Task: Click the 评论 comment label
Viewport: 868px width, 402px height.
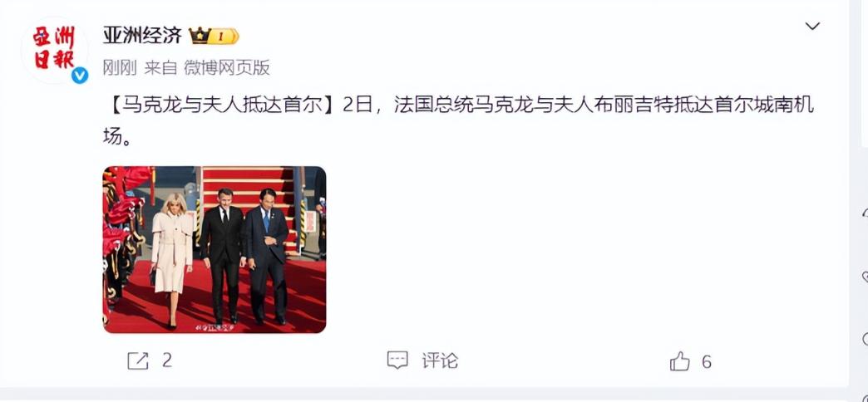Action: coord(440,361)
